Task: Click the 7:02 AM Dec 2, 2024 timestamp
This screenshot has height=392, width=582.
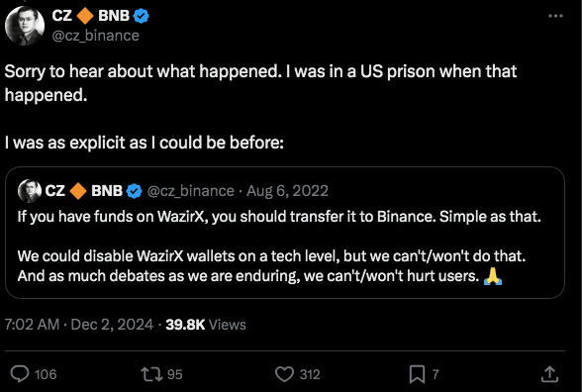Action: click(79, 325)
